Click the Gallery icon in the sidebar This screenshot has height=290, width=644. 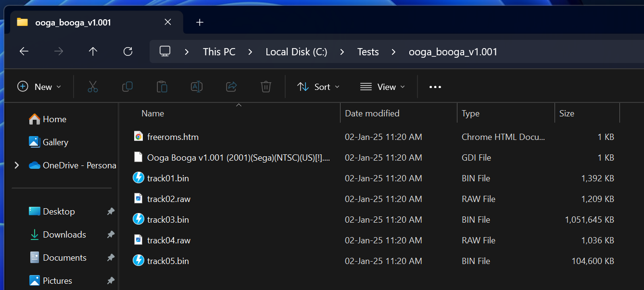click(34, 142)
